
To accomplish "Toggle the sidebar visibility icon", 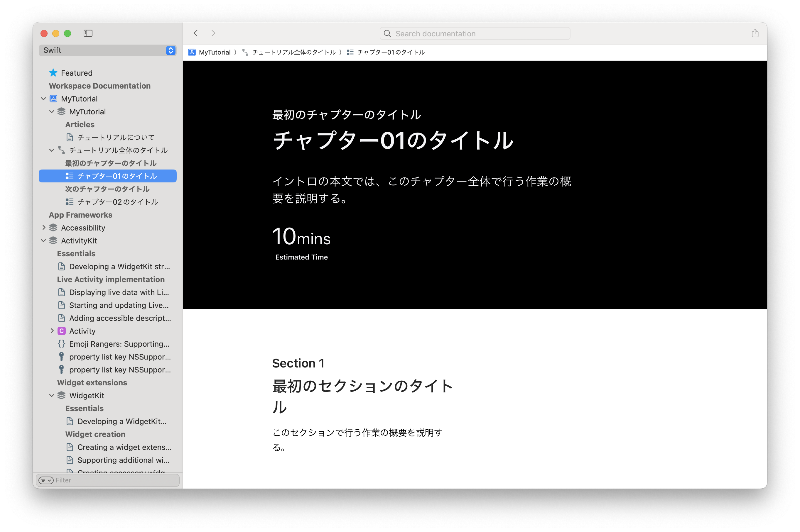I will point(88,33).
